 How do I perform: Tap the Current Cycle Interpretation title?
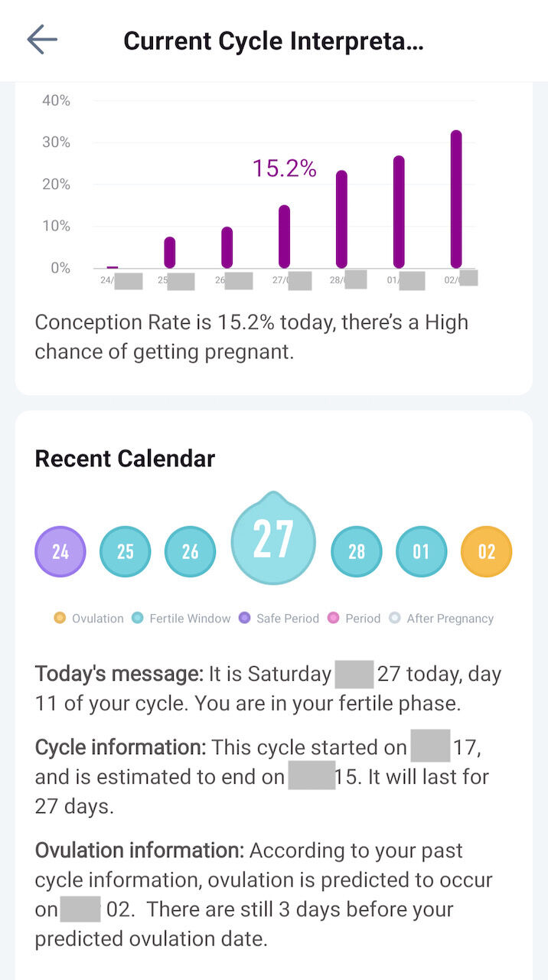[273, 41]
